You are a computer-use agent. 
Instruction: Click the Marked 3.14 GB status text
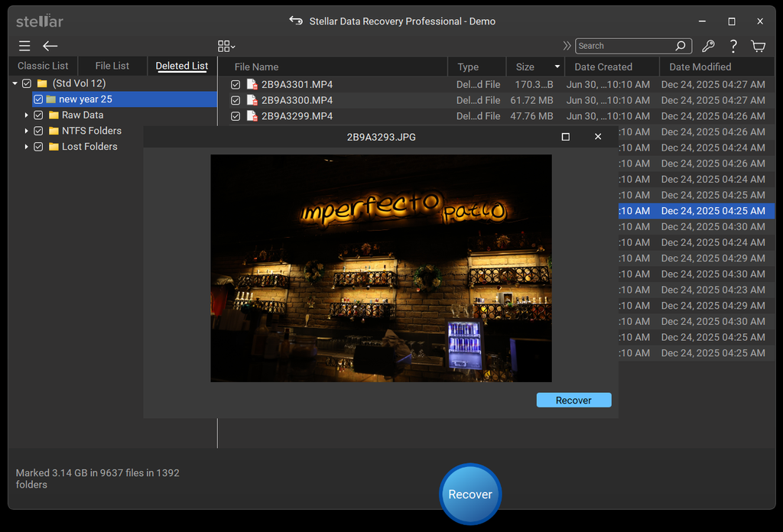(97, 478)
